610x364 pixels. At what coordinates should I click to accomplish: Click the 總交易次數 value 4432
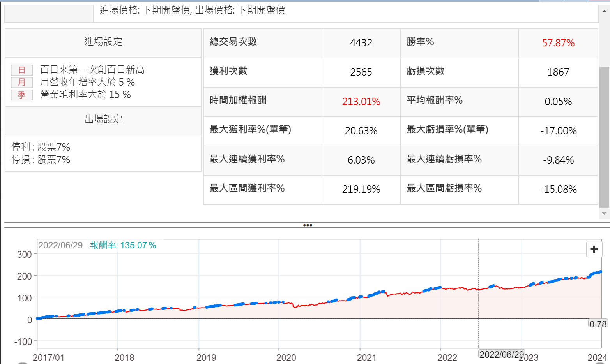[361, 43]
